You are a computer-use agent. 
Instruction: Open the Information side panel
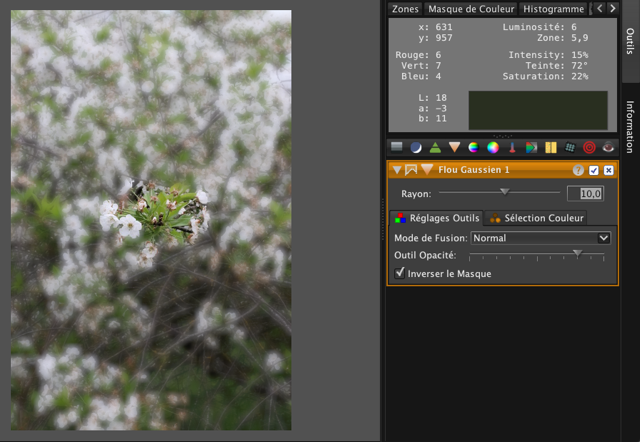click(x=630, y=125)
